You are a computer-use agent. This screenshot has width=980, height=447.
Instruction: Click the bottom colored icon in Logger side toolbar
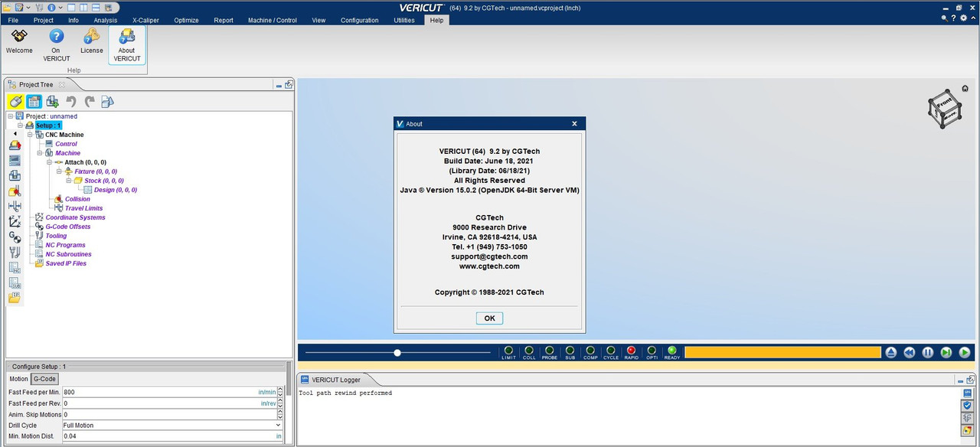(x=967, y=430)
